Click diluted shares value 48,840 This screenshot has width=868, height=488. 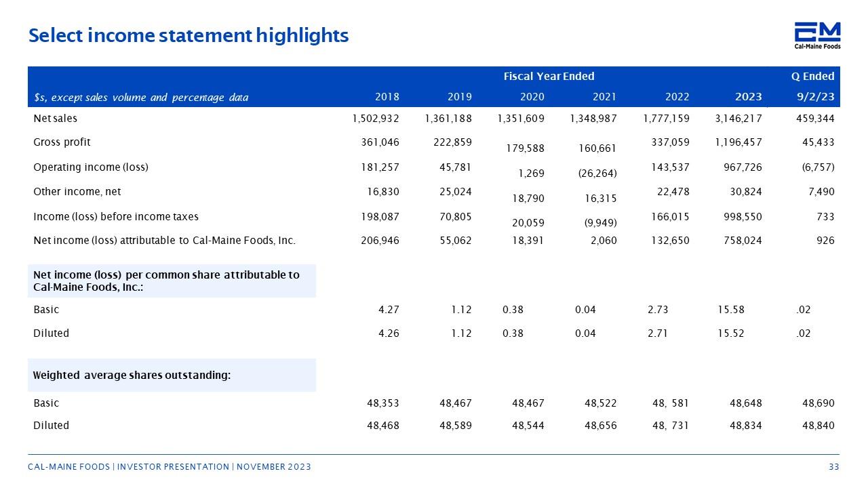tap(818, 426)
